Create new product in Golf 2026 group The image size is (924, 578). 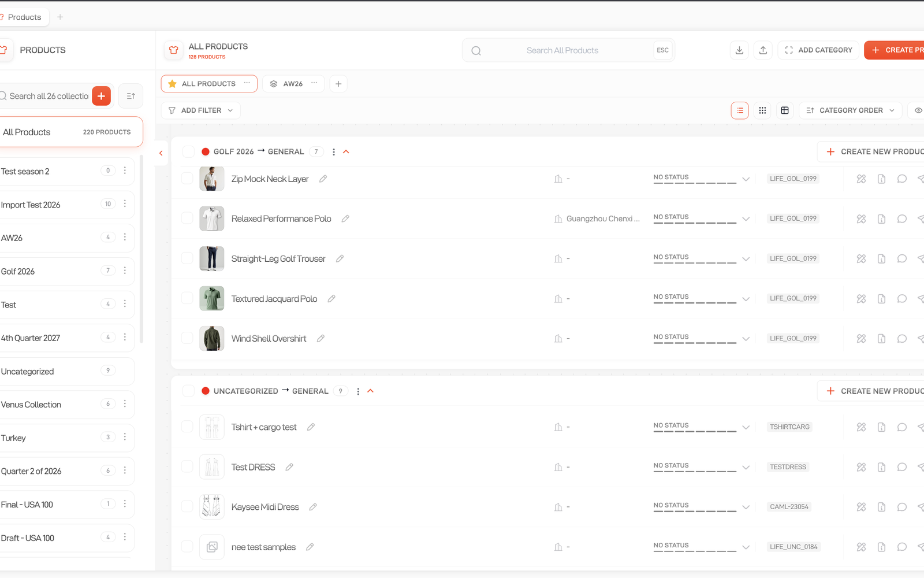click(871, 152)
